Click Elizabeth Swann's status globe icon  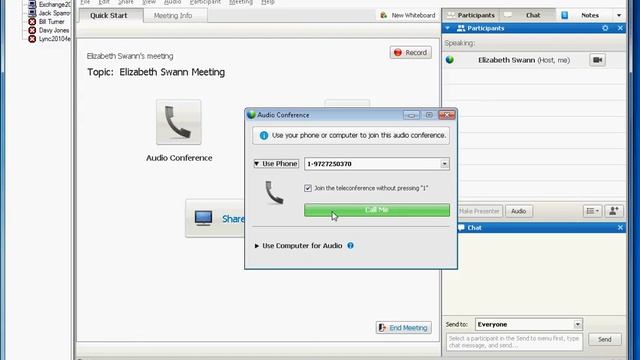point(450,60)
